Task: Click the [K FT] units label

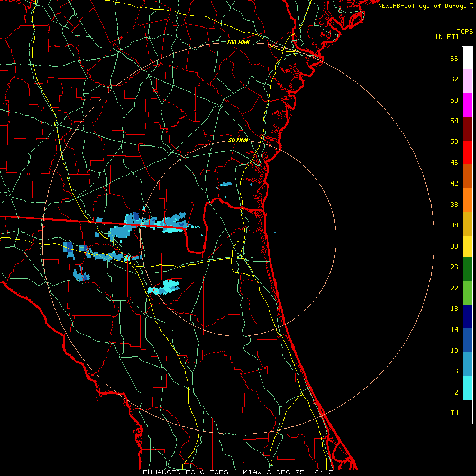Action: point(447,36)
